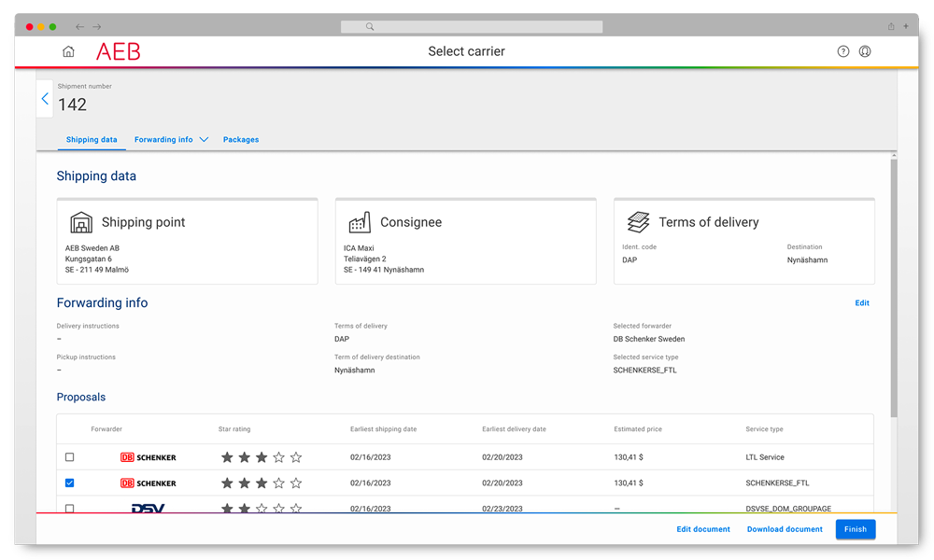Click the ICA Maxi consignee name
Image resolution: width=934 pixels, height=560 pixels.
point(359,248)
